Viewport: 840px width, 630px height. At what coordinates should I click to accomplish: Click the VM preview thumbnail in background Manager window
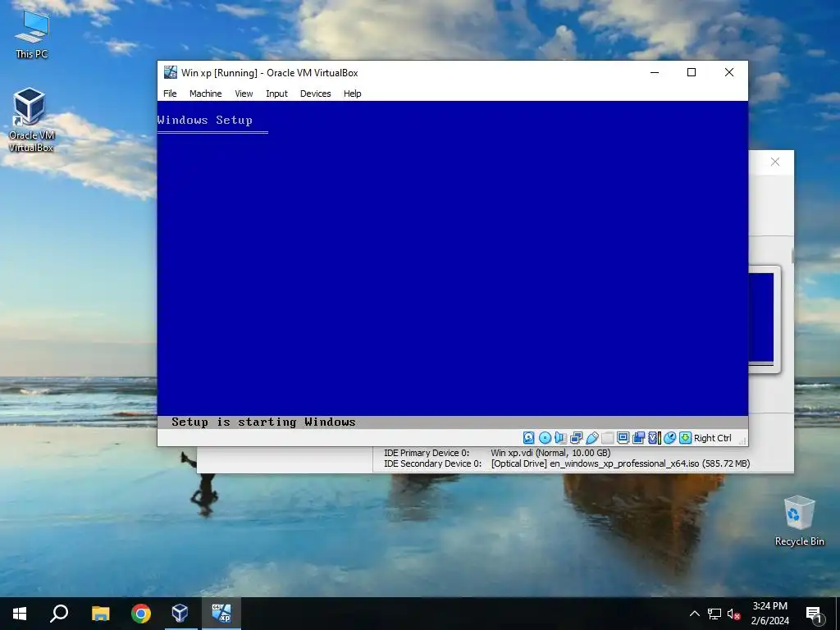(762, 318)
